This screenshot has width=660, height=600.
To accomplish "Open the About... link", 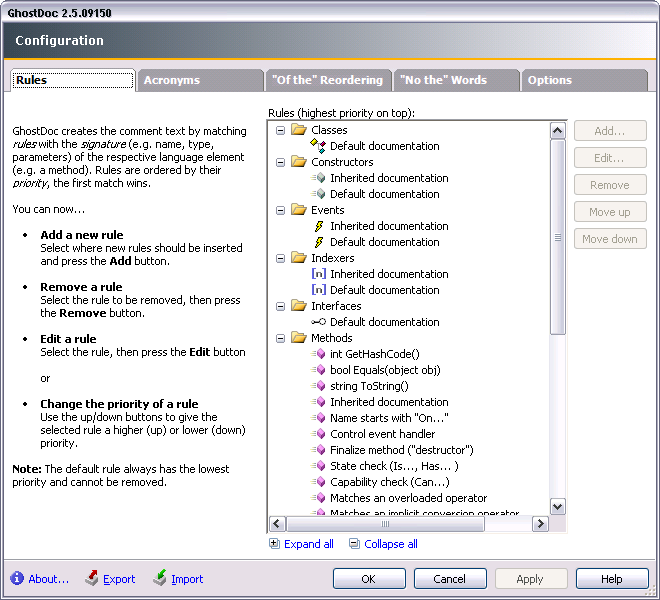I will (48, 579).
